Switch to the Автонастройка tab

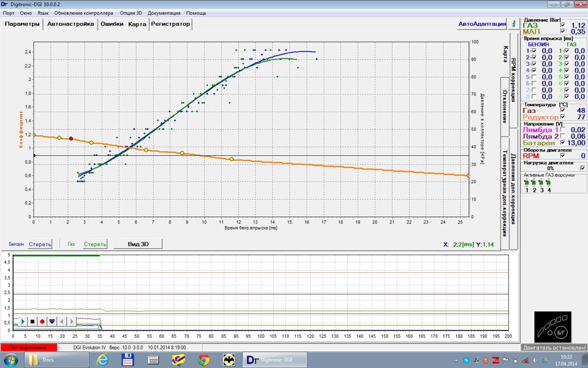click(70, 24)
